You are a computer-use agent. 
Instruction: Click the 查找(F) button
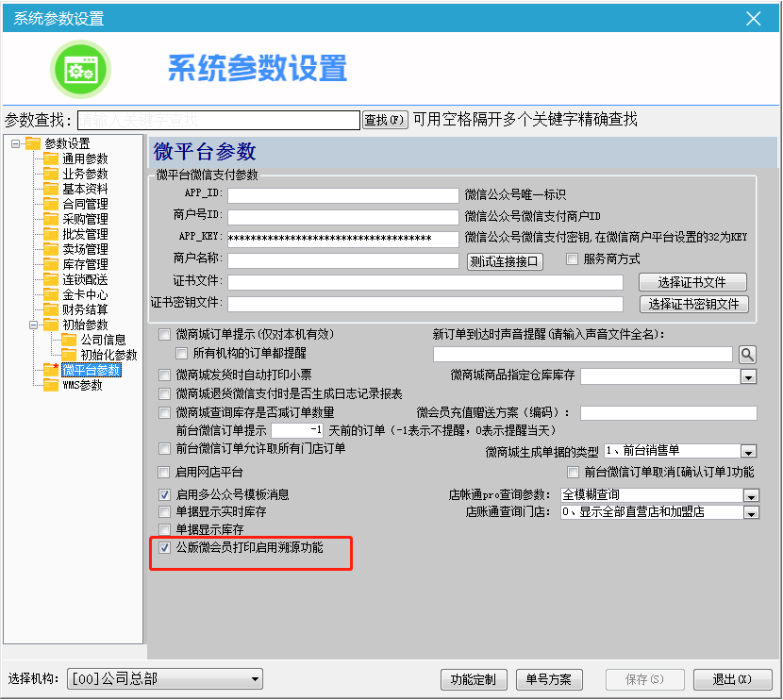[x=385, y=120]
